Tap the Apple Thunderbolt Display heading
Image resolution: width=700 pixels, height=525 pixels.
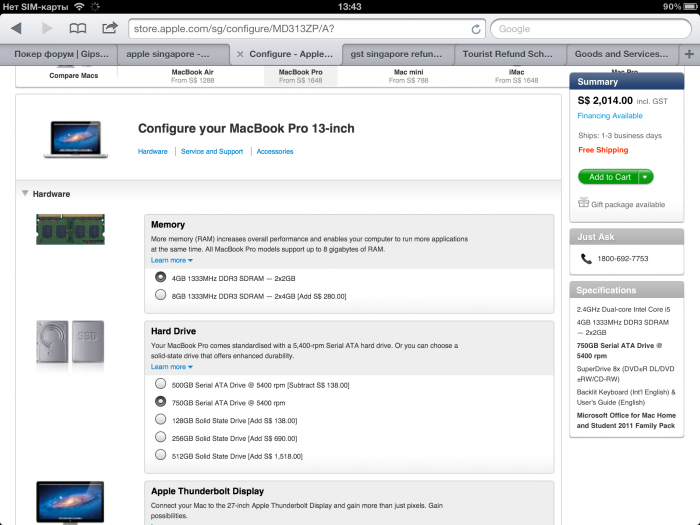click(x=208, y=491)
